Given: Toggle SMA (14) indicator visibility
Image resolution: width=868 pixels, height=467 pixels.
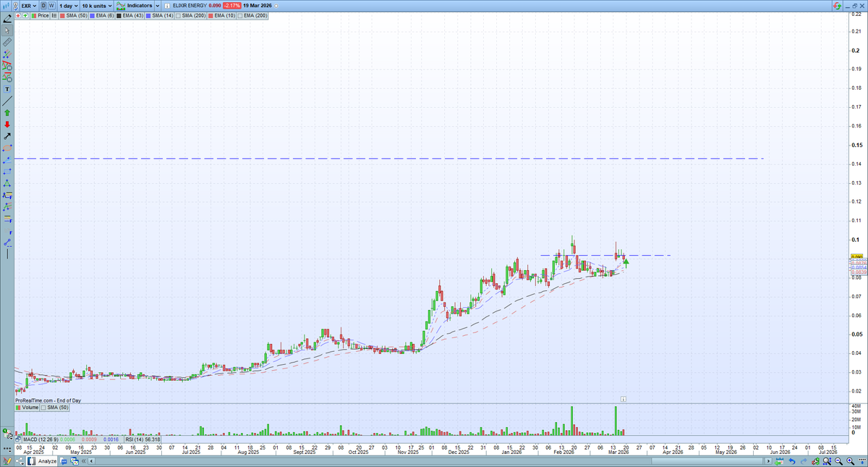Looking at the screenshot, I should pyautogui.click(x=159, y=16).
